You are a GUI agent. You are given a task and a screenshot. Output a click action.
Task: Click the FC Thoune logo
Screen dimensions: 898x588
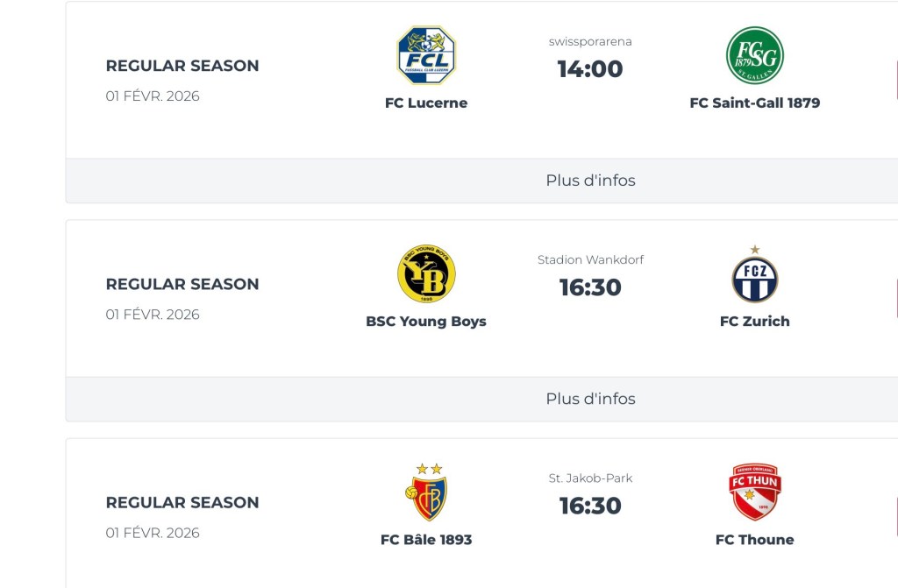coord(754,492)
